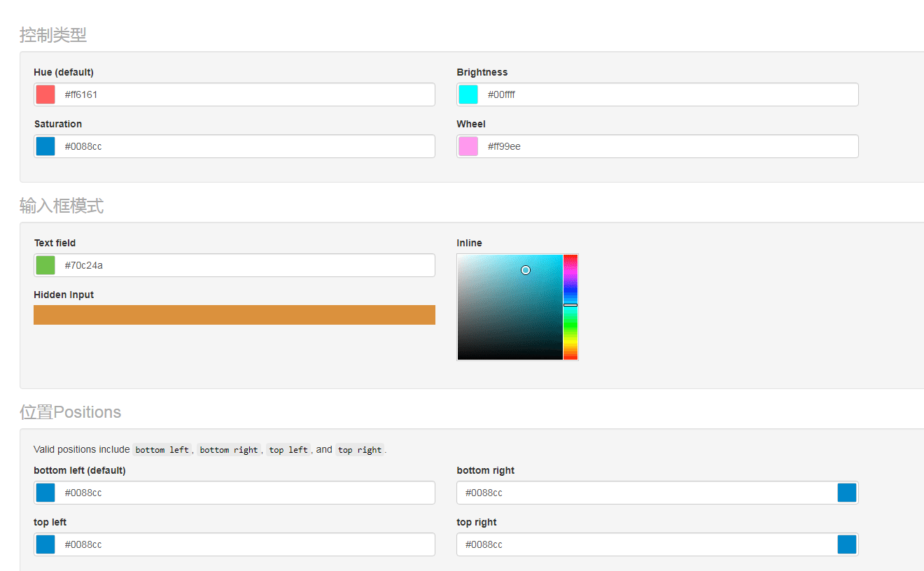Focus the Text field input showing #70c24a
Screen dimensions: 924x571
click(x=234, y=265)
